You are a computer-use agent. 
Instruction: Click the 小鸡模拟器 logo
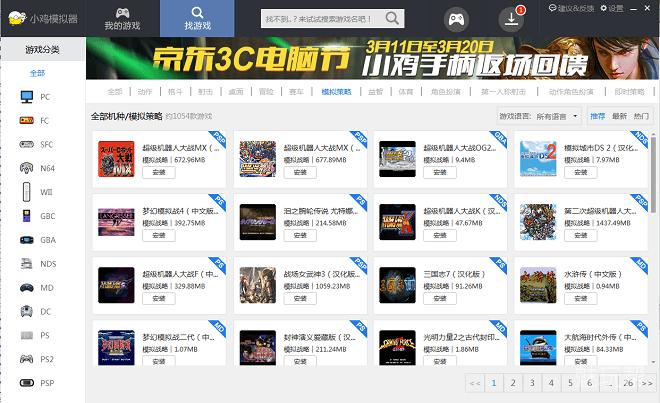point(43,19)
